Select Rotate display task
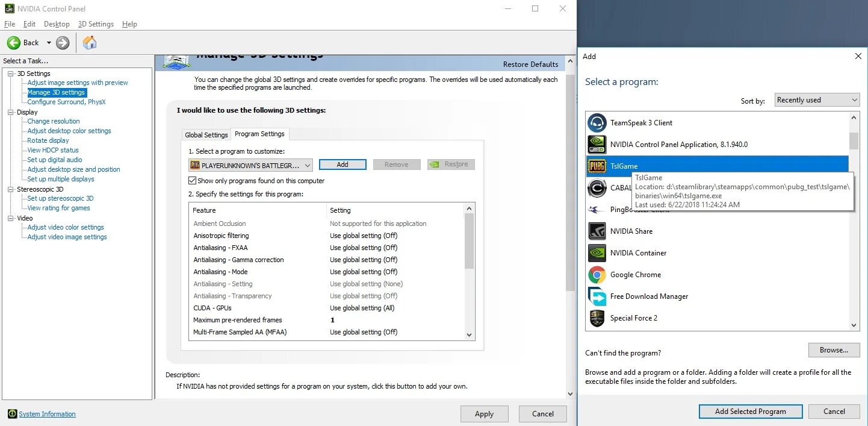Image resolution: width=868 pixels, height=426 pixels. click(x=48, y=141)
